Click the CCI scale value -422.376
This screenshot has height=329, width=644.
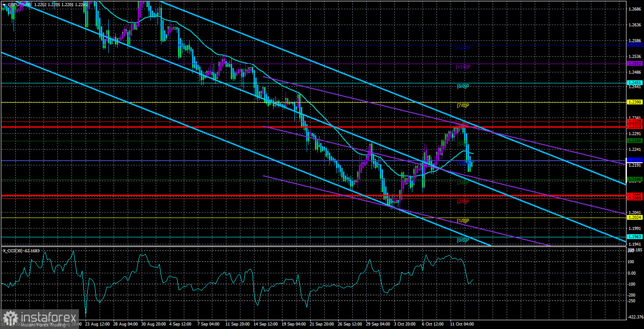coord(635,317)
